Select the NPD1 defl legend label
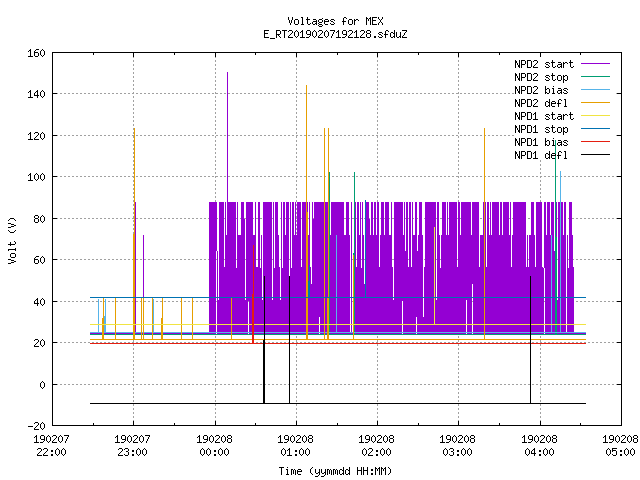 (x=541, y=156)
